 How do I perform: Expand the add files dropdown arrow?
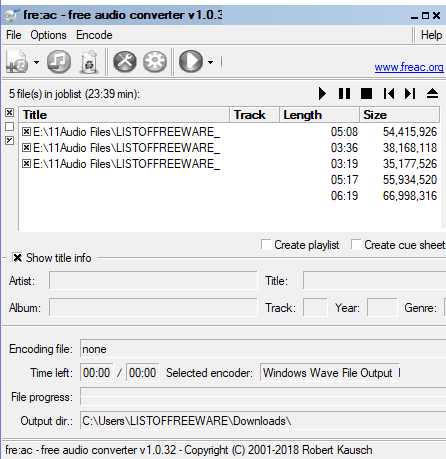click(x=36, y=62)
